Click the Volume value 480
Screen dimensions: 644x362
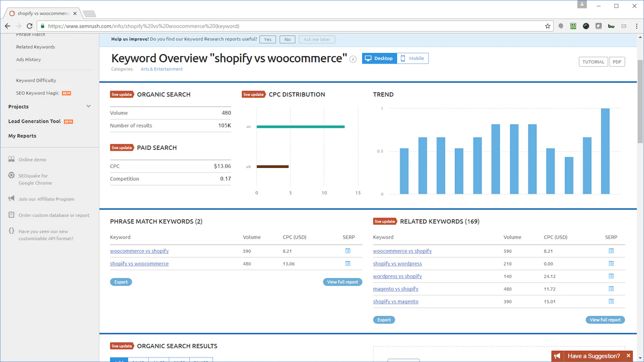226,113
